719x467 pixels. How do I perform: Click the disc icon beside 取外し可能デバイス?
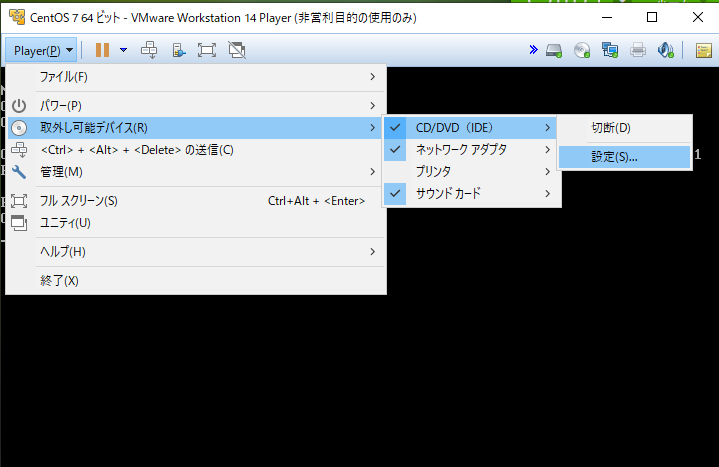[x=19, y=128]
